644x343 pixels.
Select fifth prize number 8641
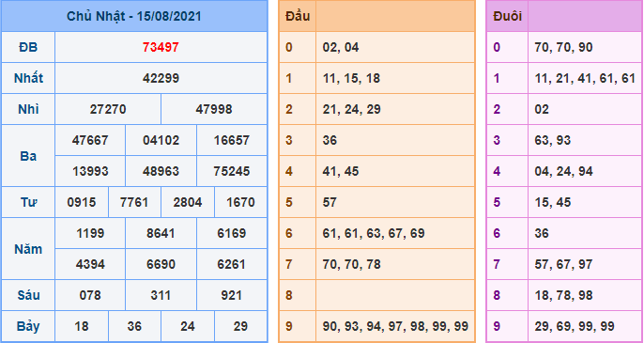coord(161,233)
